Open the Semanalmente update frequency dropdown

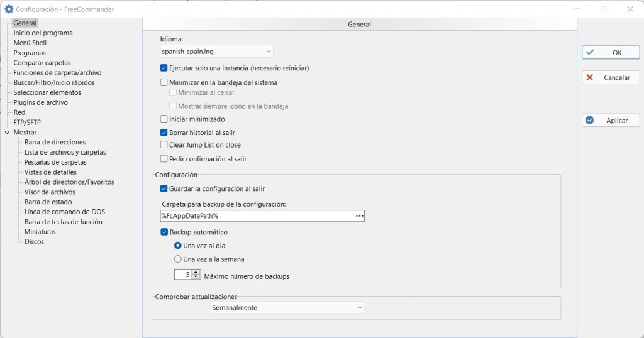[x=287, y=308]
